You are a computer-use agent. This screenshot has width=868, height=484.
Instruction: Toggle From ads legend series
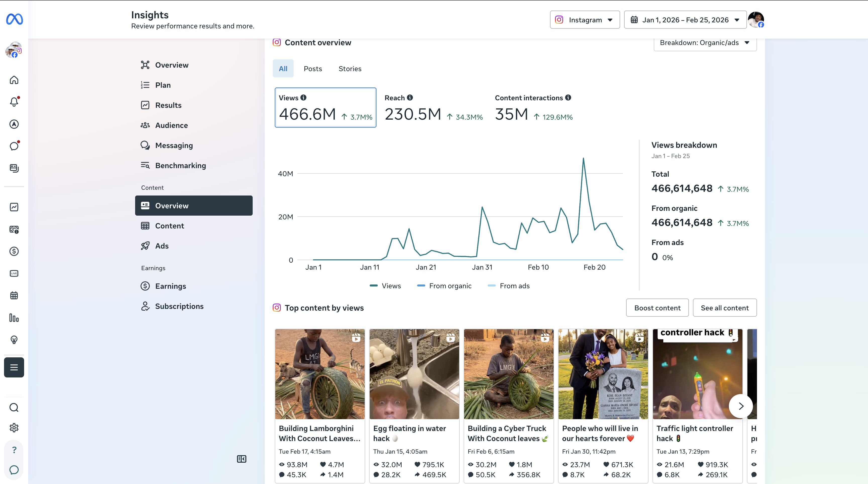[508, 286]
